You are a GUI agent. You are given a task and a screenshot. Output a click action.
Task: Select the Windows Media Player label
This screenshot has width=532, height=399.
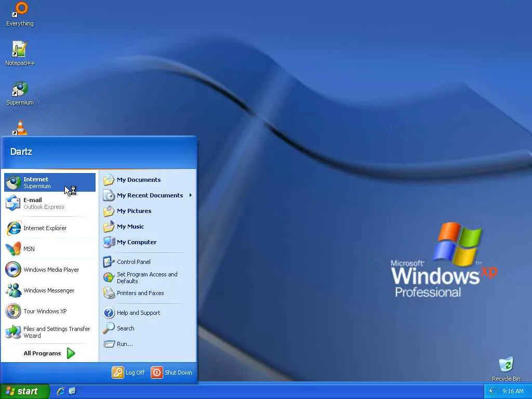pos(51,270)
